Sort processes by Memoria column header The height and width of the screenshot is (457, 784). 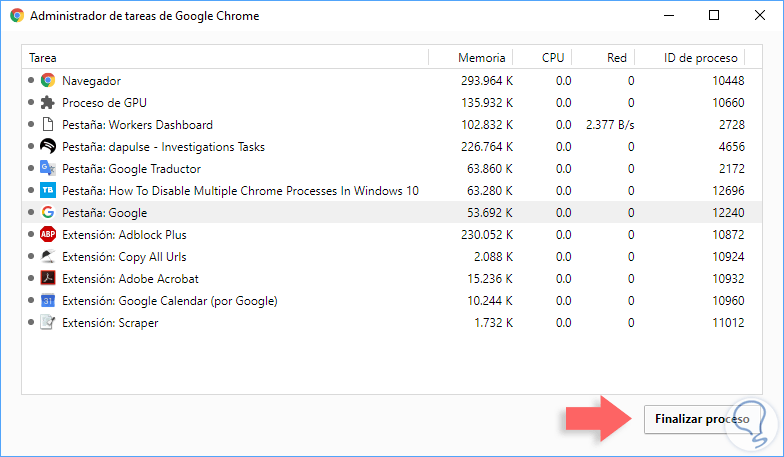481,57
